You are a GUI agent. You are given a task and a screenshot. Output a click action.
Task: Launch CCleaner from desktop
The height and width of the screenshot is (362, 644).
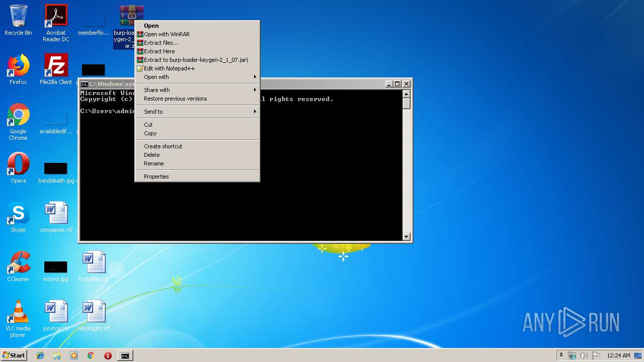(x=18, y=266)
